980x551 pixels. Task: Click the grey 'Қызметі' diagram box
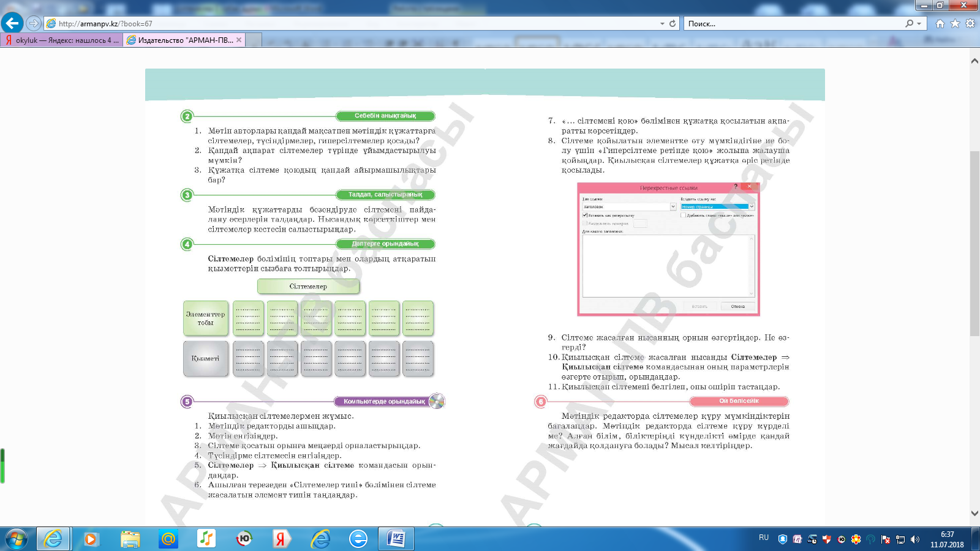click(x=205, y=358)
